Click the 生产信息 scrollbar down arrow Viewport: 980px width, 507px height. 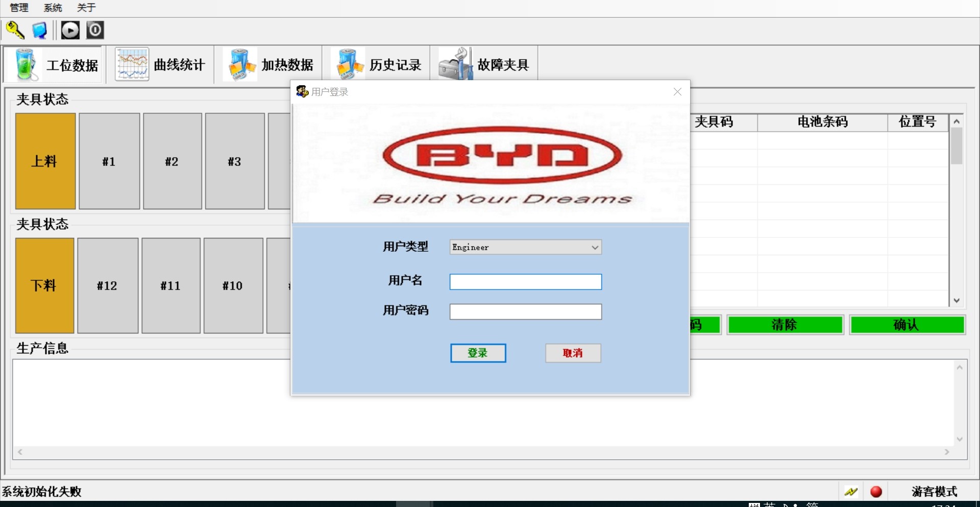[x=960, y=439]
